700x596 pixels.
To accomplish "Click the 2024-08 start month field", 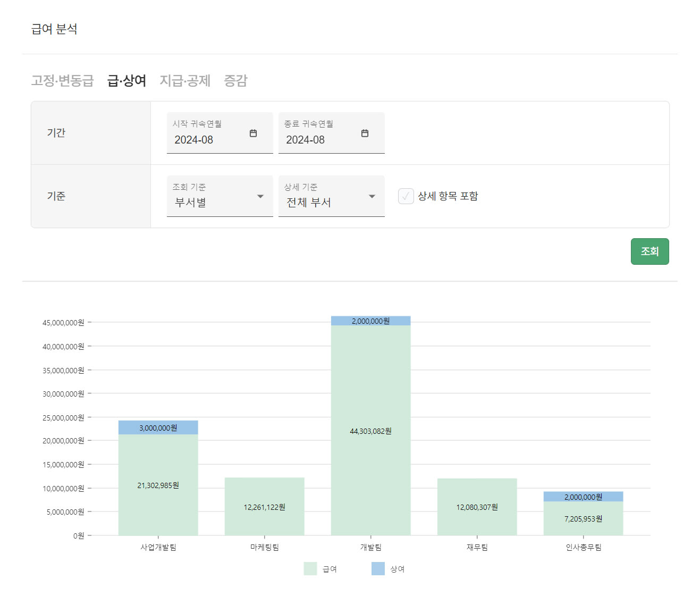I will (220, 133).
